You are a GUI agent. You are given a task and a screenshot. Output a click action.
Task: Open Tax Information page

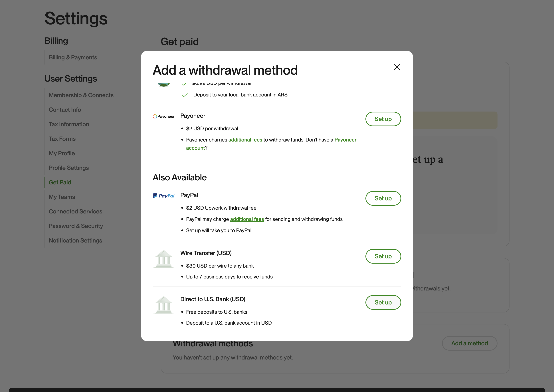[x=69, y=124]
